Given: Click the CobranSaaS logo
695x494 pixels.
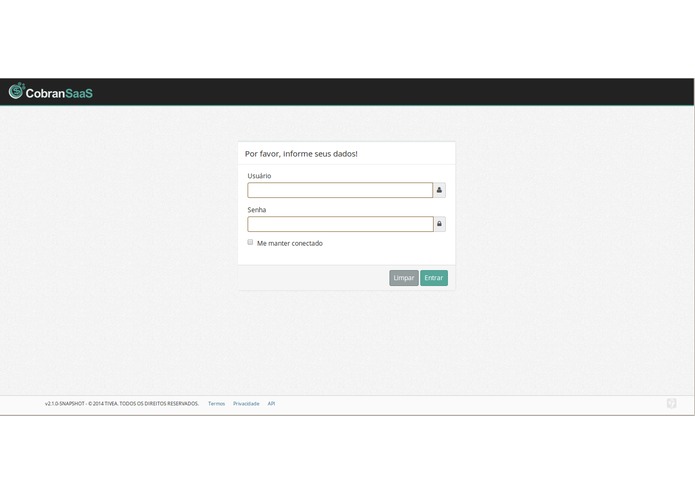Looking at the screenshot, I should click(x=51, y=91).
